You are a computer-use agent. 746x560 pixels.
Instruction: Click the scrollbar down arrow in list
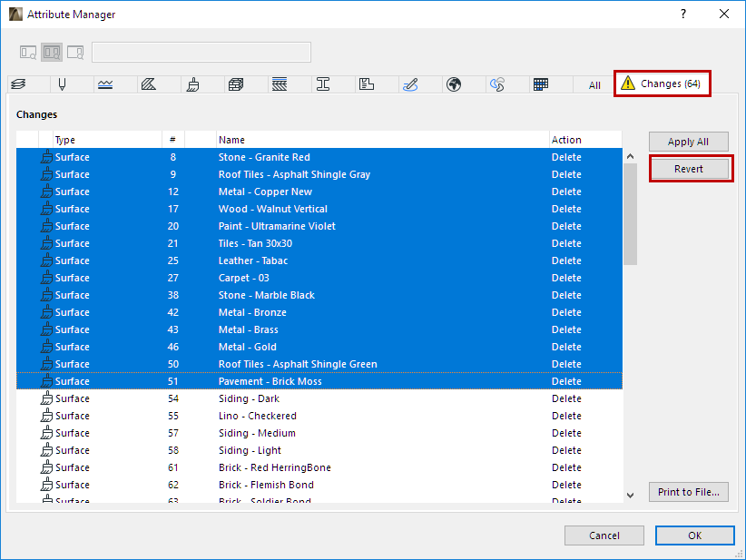point(630,495)
